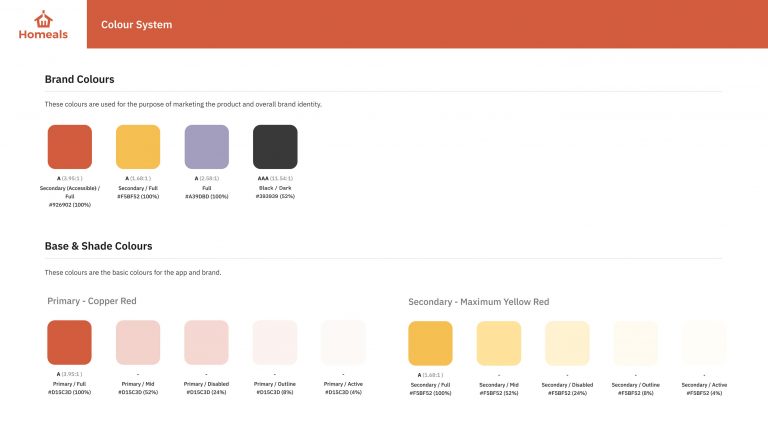Click the Primary / Active label
768x432 pixels.
point(343,384)
